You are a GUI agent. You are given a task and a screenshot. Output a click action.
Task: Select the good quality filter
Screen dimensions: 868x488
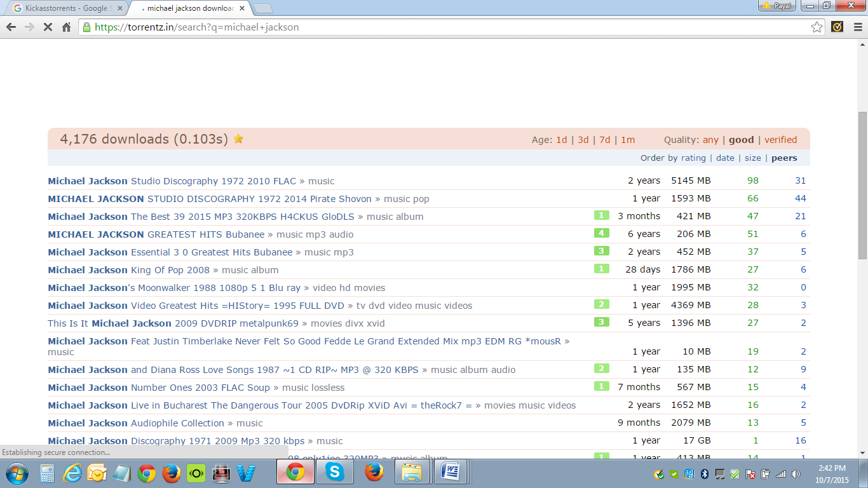pyautogui.click(x=742, y=140)
